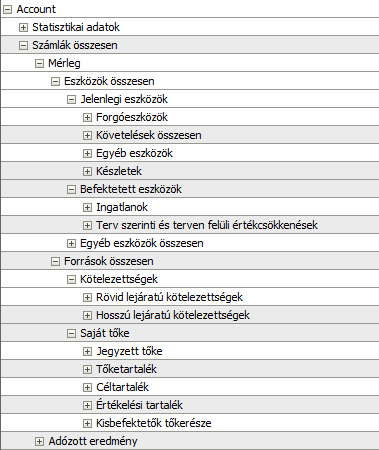This screenshot has height=450, width=379.
Task: Expand the Adózott eredmény node
Action: 39,441
